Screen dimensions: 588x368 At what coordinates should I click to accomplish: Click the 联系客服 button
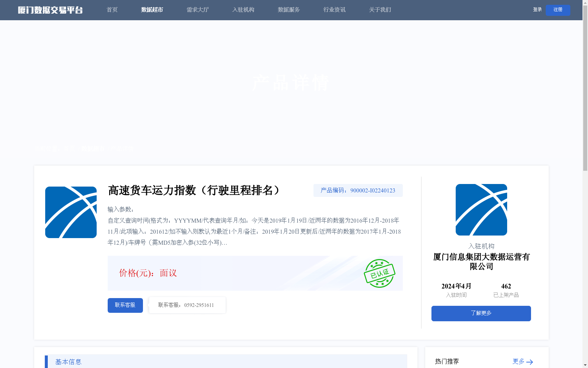pyautogui.click(x=125, y=305)
